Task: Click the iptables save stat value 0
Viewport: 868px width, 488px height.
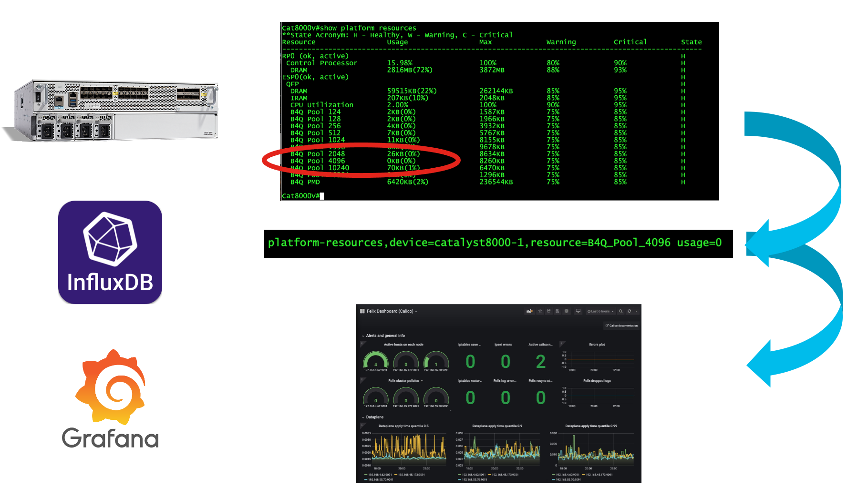Action: tap(470, 362)
